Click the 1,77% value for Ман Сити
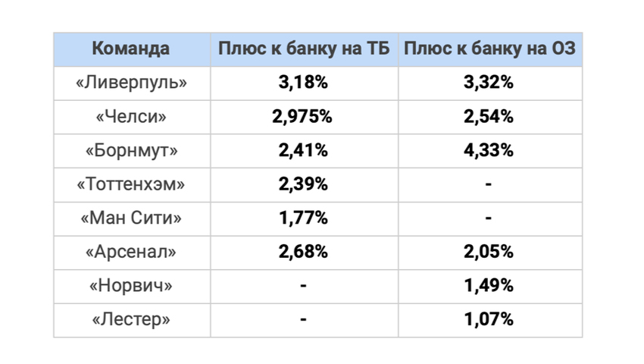This screenshot has width=644, height=364. coord(303,218)
